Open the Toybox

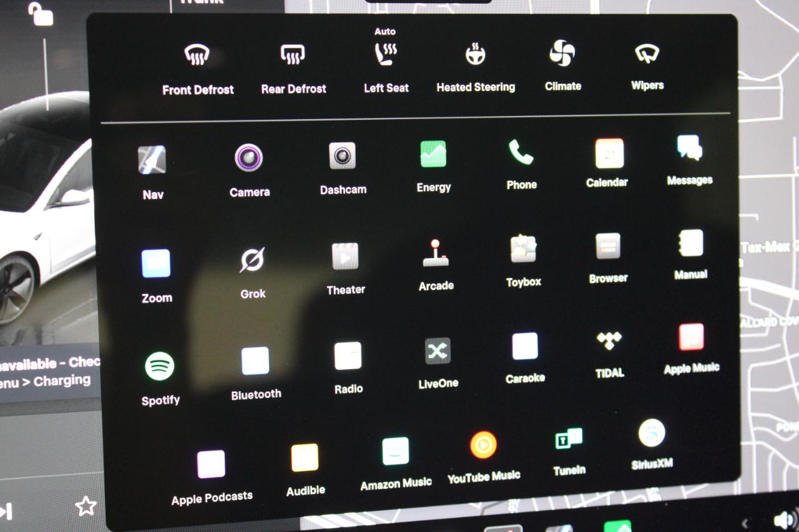pos(523,249)
